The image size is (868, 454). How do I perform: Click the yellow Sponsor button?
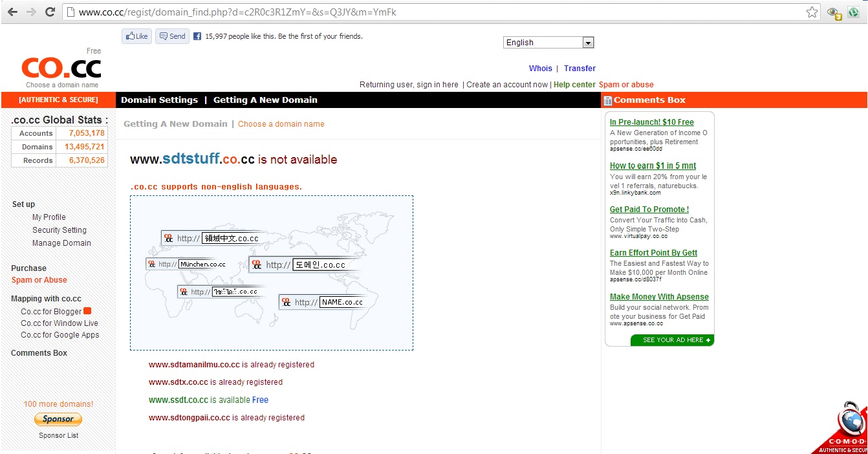tap(58, 419)
